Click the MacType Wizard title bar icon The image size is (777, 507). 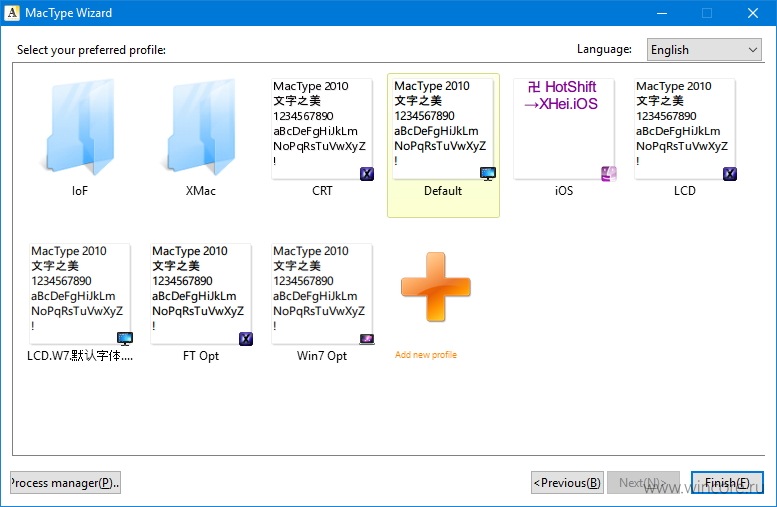(x=12, y=13)
